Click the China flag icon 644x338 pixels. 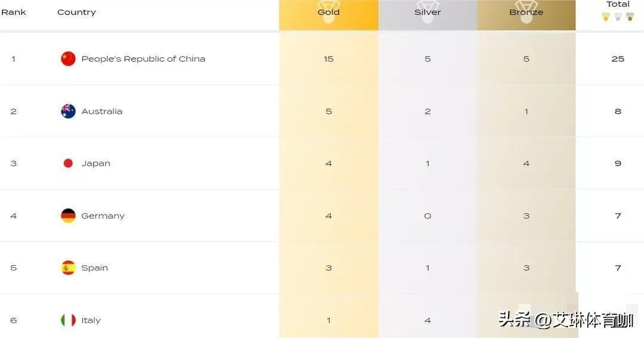coord(68,59)
